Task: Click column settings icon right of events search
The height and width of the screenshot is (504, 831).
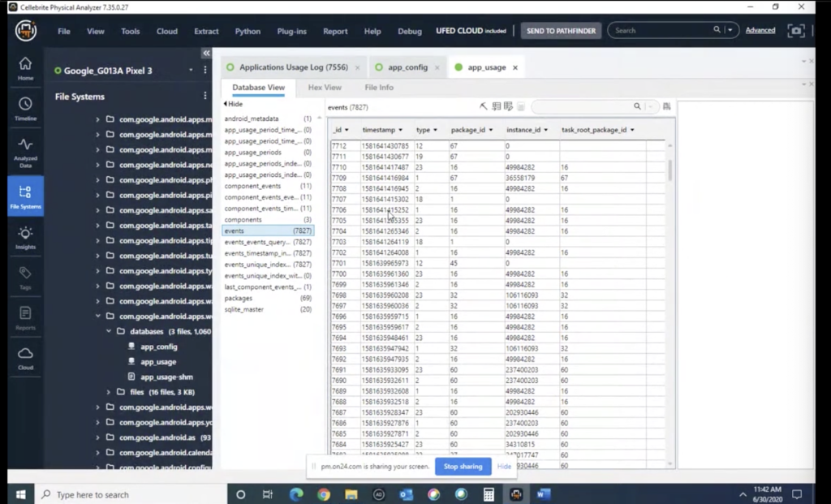Action: pyautogui.click(x=667, y=106)
